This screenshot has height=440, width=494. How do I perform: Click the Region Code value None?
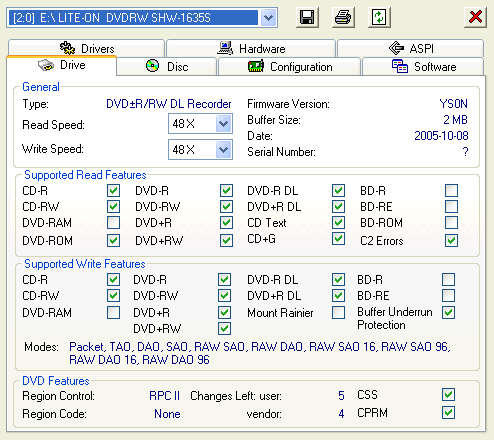point(167,414)
